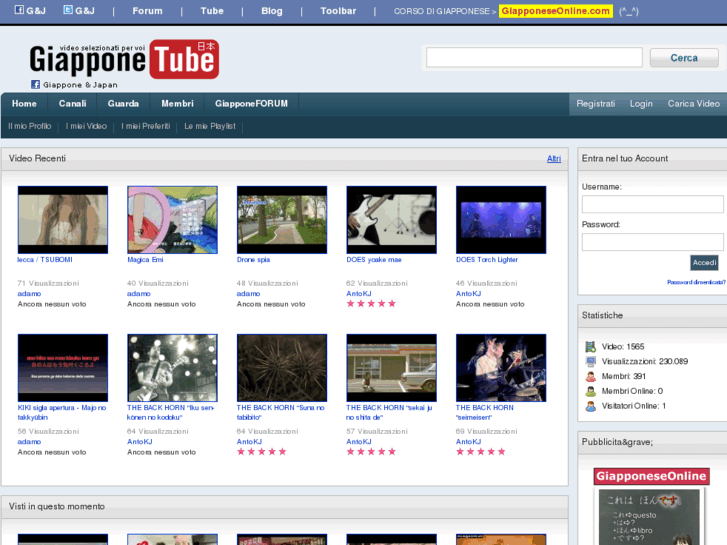
Task: Rate DOES yoake mae star rating
Action: click(371, 304)
